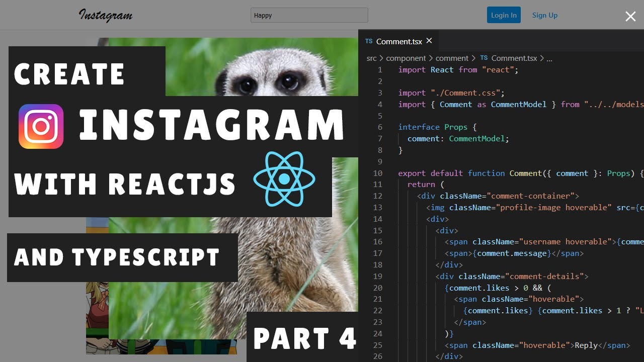This screenshot has width=644, height=362.
Task: Click the search field containing Happy
Action: [309, 15]
